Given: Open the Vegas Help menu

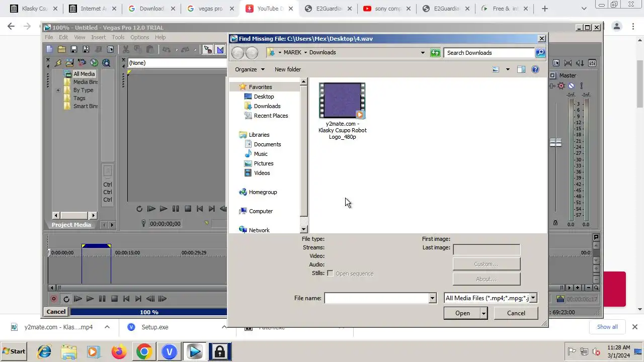Looking at the screenshot, I should (160, 37).
